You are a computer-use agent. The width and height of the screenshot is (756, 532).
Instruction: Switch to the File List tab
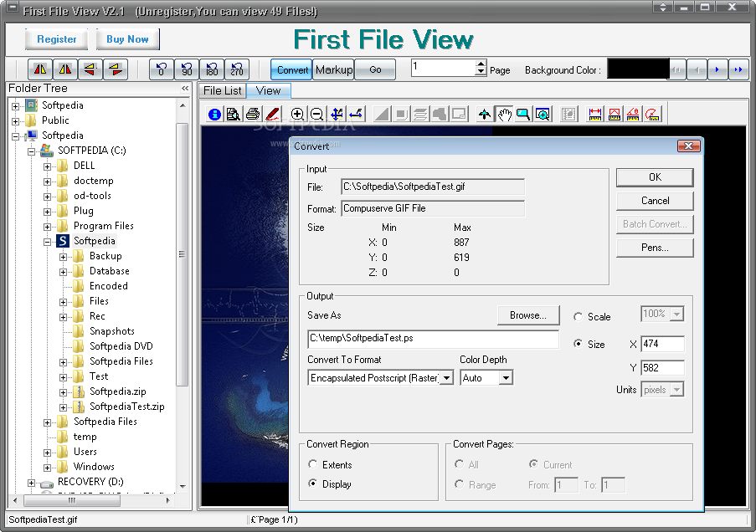coord(222,90)
